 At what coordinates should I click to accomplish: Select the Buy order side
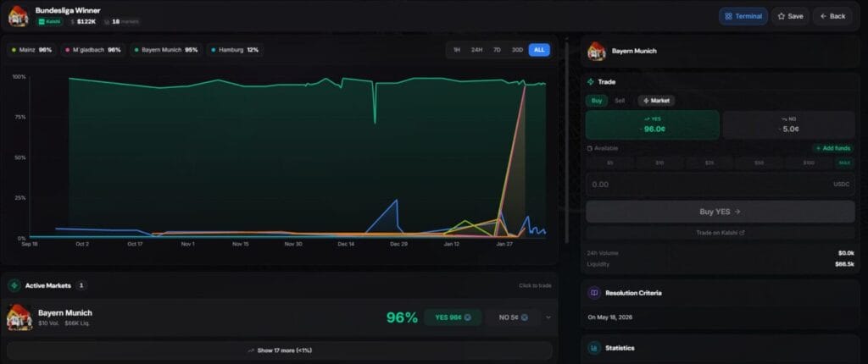597,101
